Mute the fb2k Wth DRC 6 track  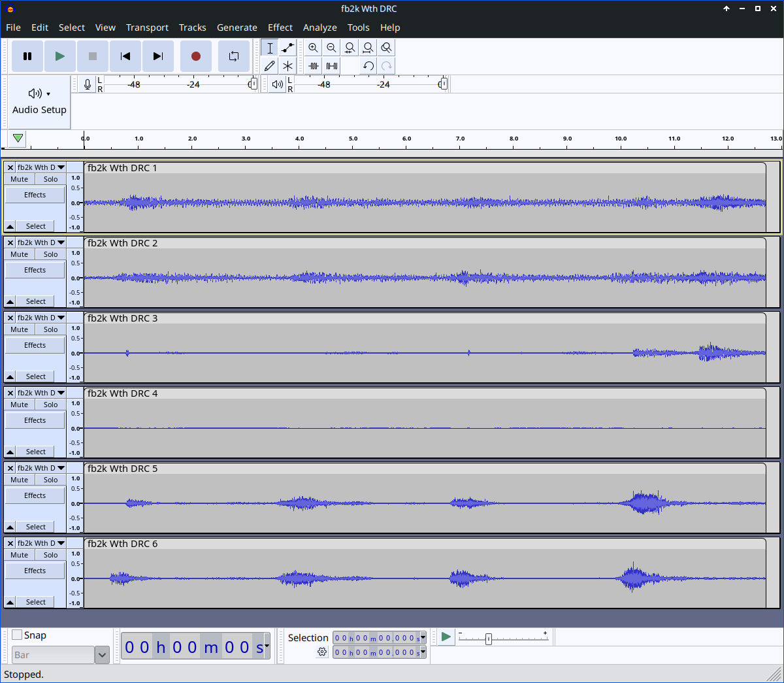[20, 555]
